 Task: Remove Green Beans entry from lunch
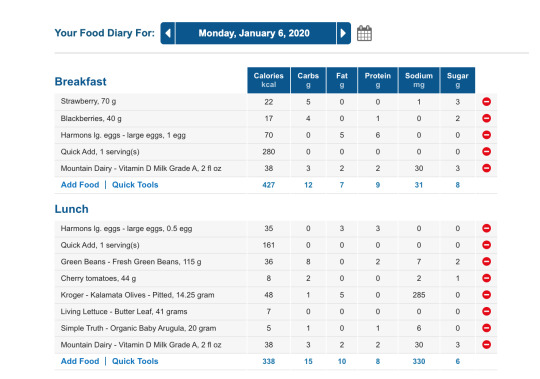click(486, 262)
